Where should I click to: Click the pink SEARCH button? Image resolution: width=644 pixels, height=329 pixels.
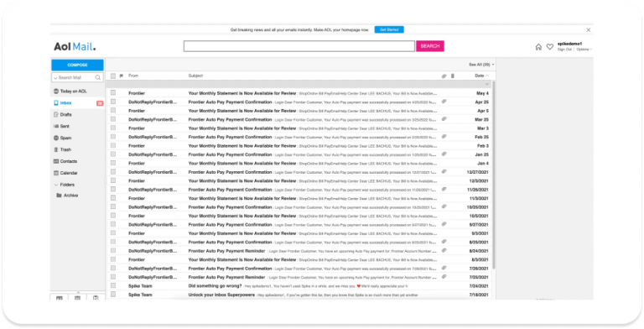click(x=430, y=46)
